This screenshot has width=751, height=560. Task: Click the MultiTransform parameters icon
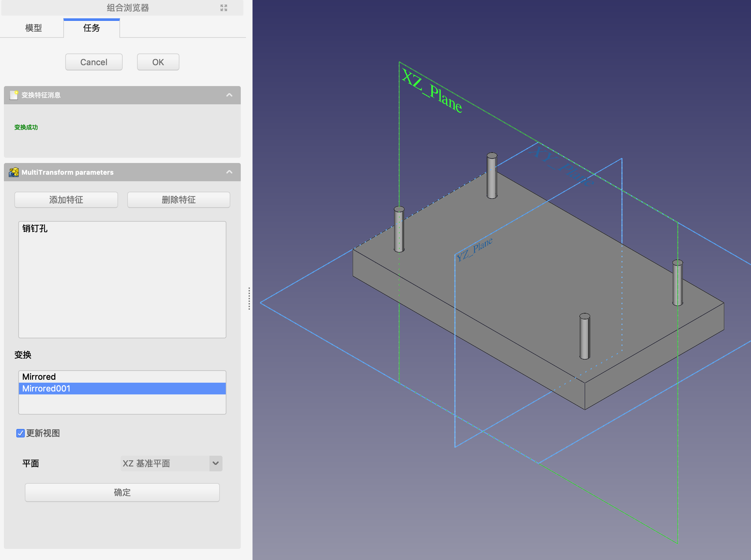pyautogui.click(x=14, y=172)
